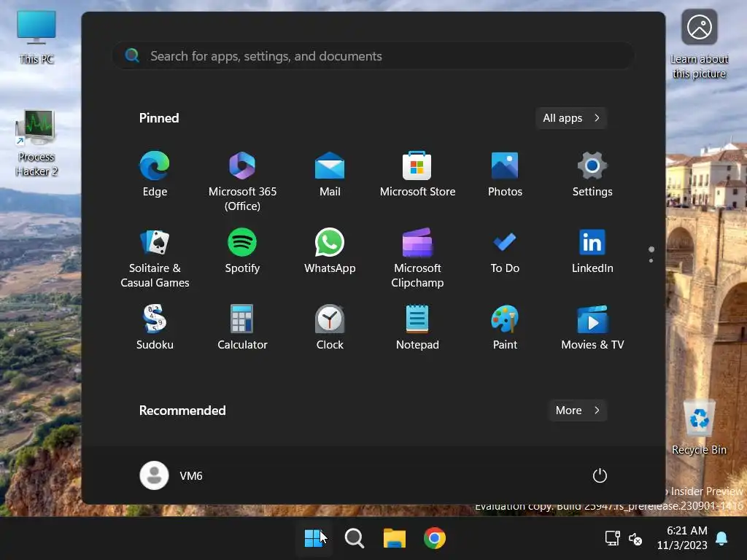Open the To Do app
Screen dimensions: 747x560
505,252
